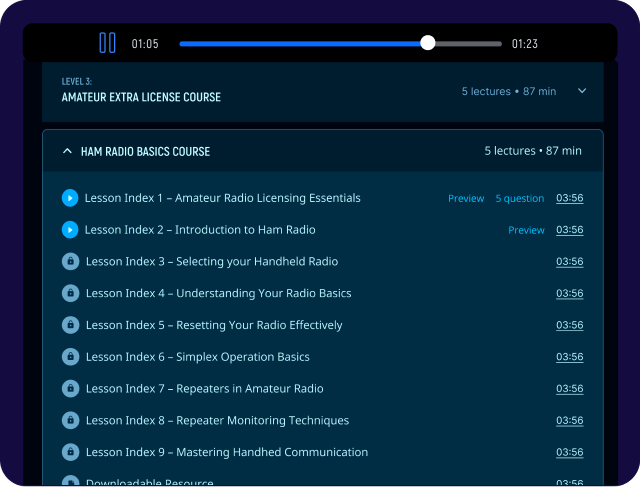
Task: Open Lesson Index 1 – Amateur Radio Licensing Essentials
Action: coord(222,198)
